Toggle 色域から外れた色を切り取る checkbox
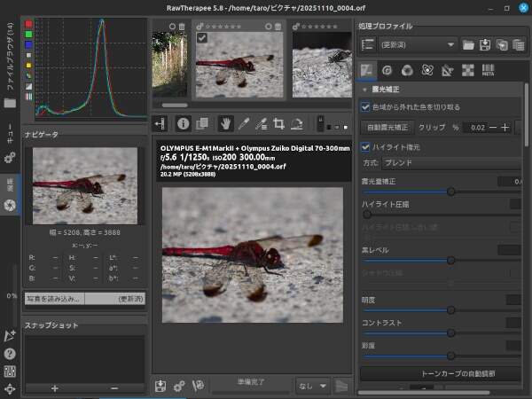The width and height of the screenshot is (532, 399). (366, 107)
